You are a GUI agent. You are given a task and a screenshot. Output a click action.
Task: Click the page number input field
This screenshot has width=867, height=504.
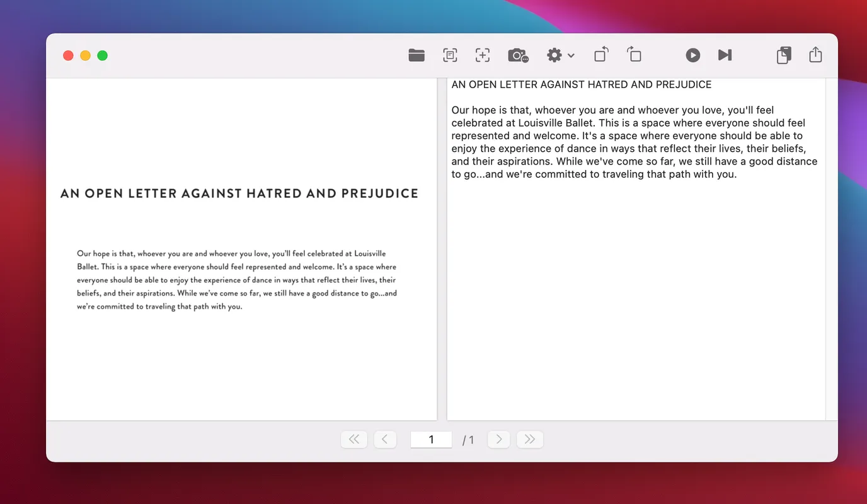point(431,440)
